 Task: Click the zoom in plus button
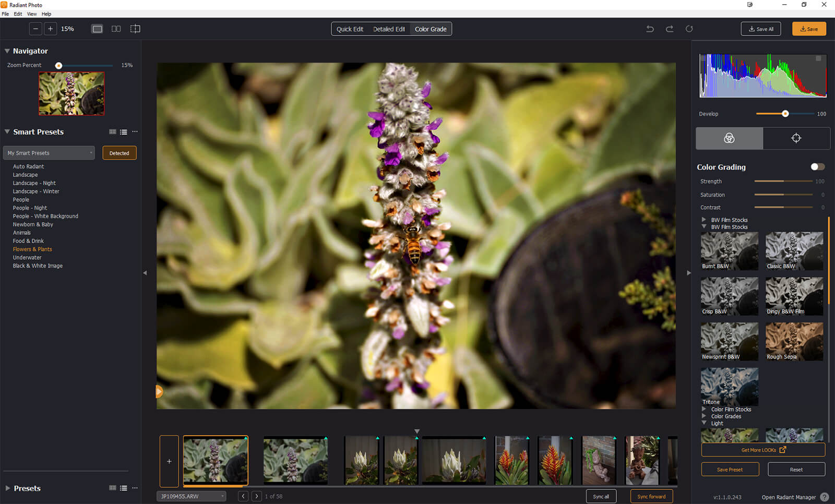click(51, 29)
